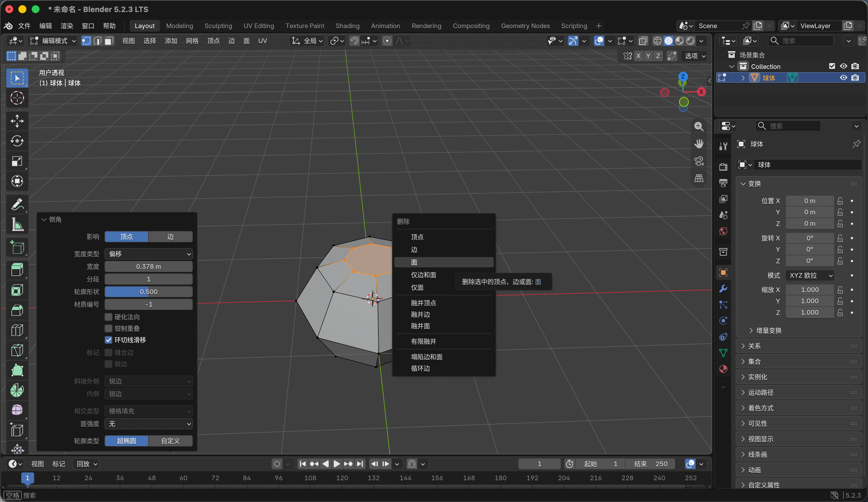Enable the 硬化法向 checkbox
This screenshot has height=502, width=868.
pyautogui.click(x=108, y=317)
